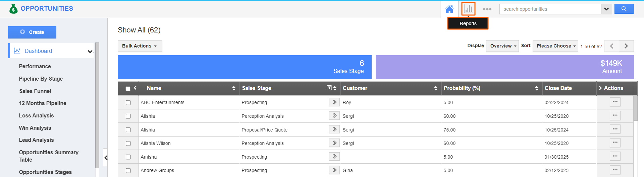Open Win Analysis in sidebar
644x177 pixels.
pyautogui.click(x=35, y=128)
